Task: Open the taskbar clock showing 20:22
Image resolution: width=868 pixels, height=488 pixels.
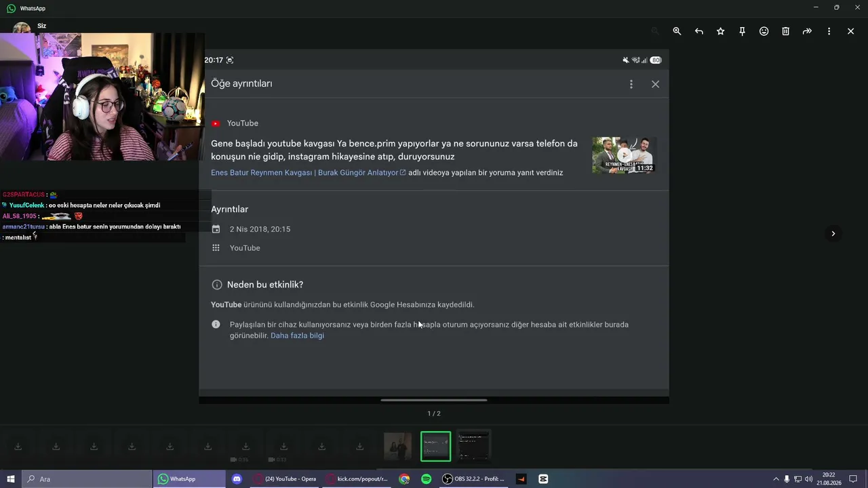Action: 829,479
